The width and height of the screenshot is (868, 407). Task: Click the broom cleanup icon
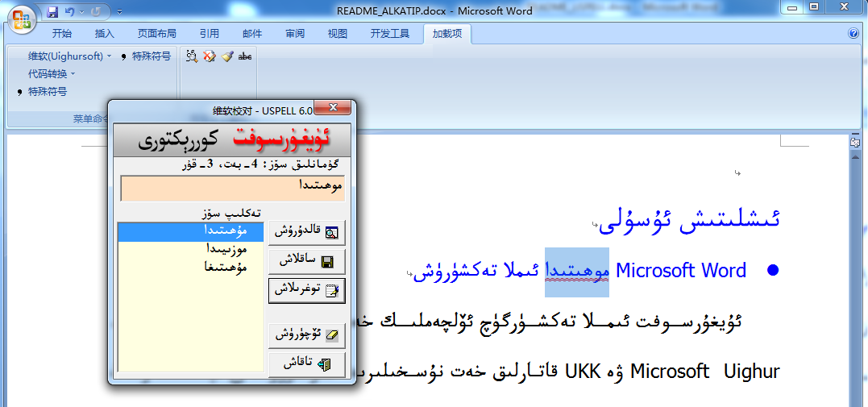(x=227, y=56)
